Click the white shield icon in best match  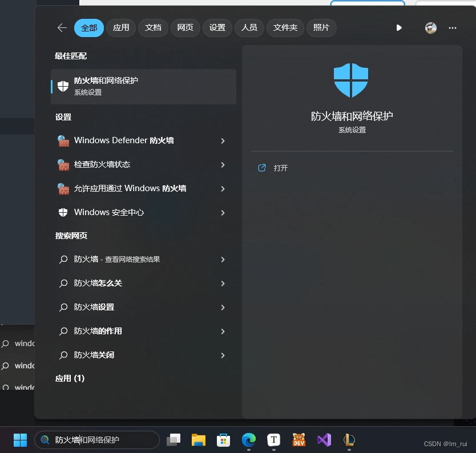click(63, 87)
